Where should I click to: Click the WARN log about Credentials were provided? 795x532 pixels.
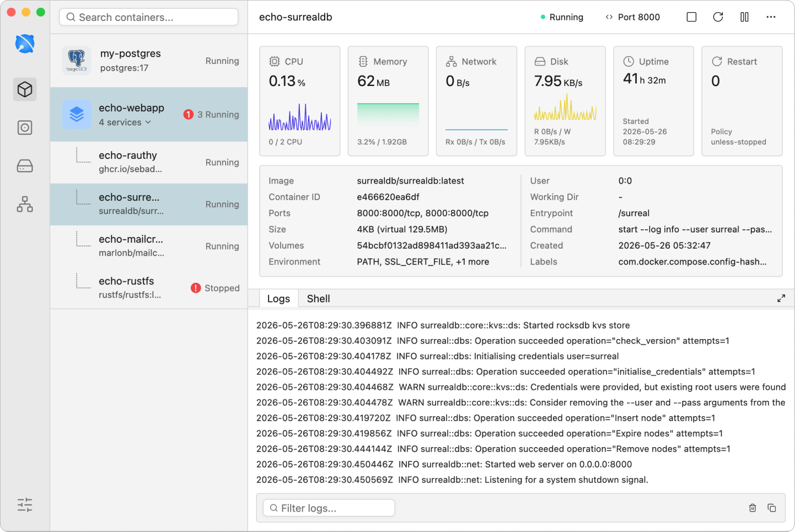point(521,387)
